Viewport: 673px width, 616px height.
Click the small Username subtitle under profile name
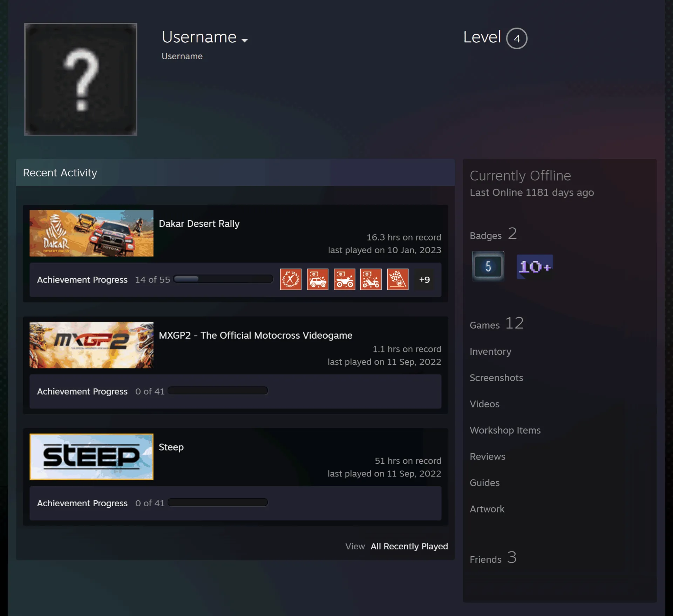[182, 56]
